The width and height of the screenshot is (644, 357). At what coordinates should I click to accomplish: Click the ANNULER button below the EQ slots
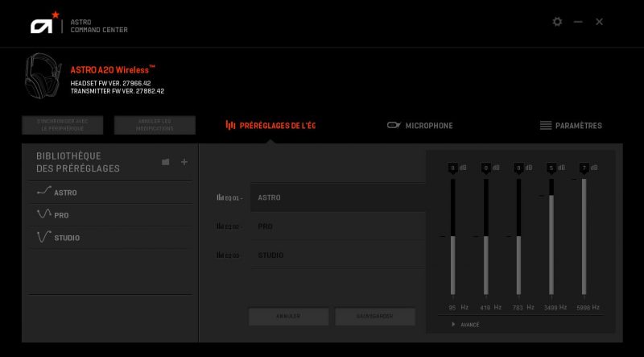coord(288,316)
